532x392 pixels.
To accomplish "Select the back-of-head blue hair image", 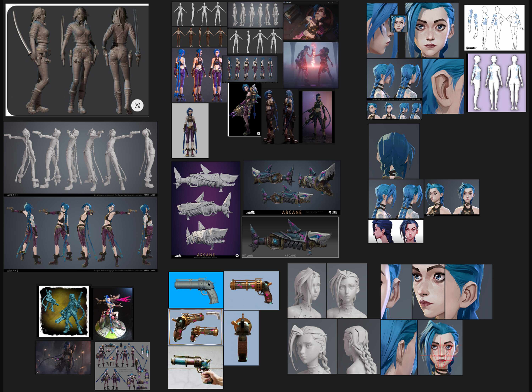I will (x=394, y=151).
